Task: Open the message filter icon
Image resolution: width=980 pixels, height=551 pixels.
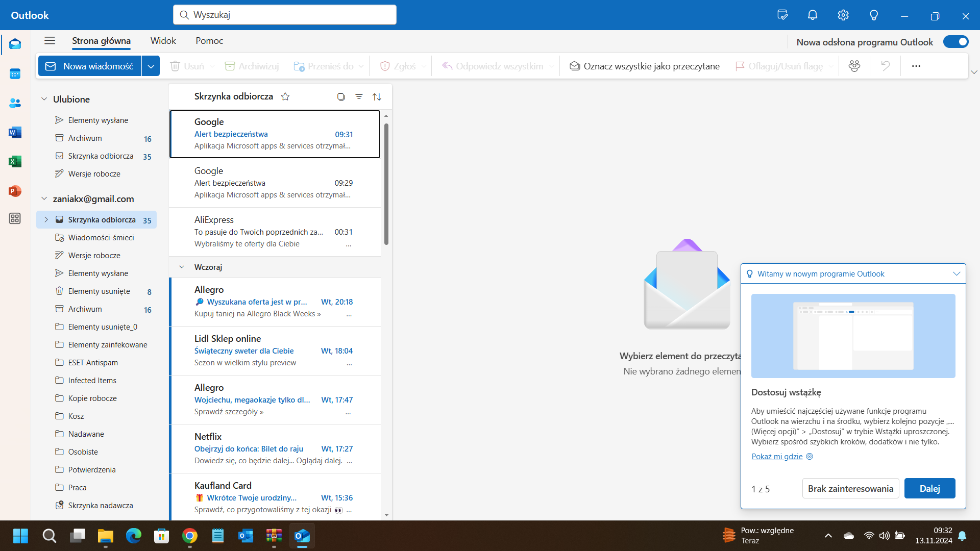Action: click(x=359, y=97)
